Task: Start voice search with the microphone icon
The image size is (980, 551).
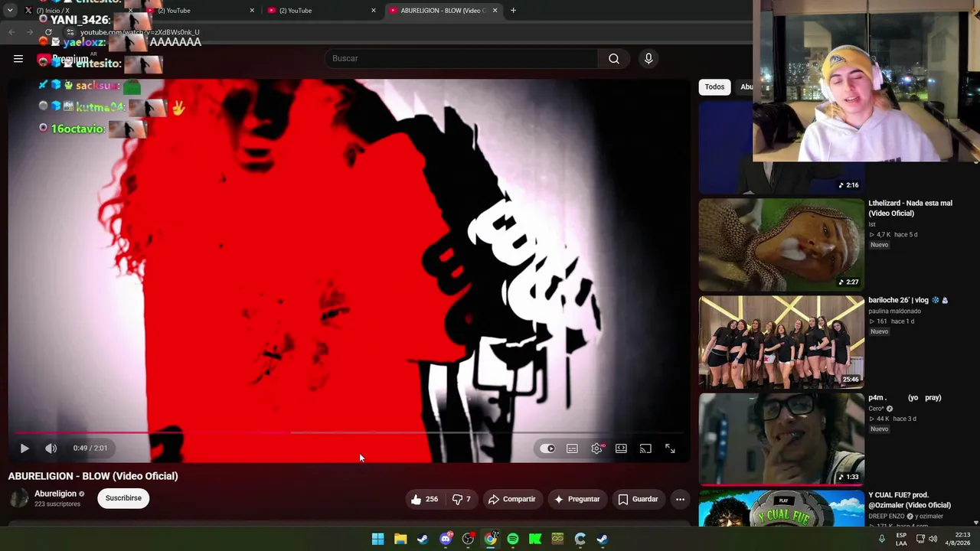Action: [x=648, y=58]
